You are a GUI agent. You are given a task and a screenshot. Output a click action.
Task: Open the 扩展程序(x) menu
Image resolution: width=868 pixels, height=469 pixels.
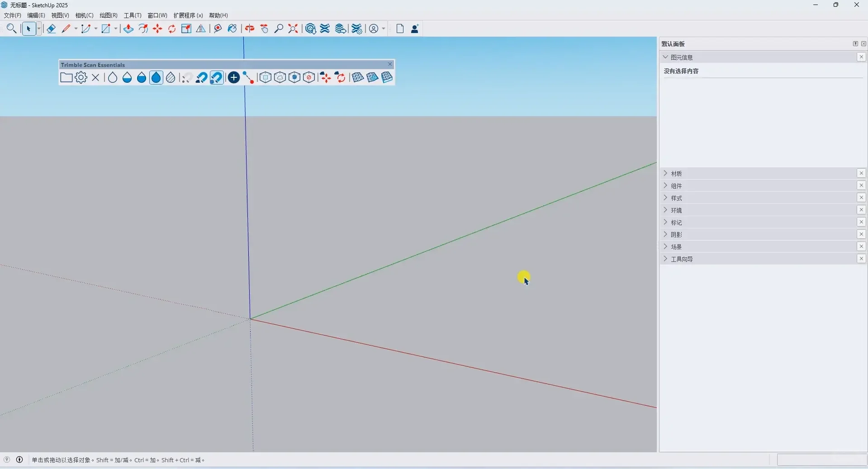(188, 15)
